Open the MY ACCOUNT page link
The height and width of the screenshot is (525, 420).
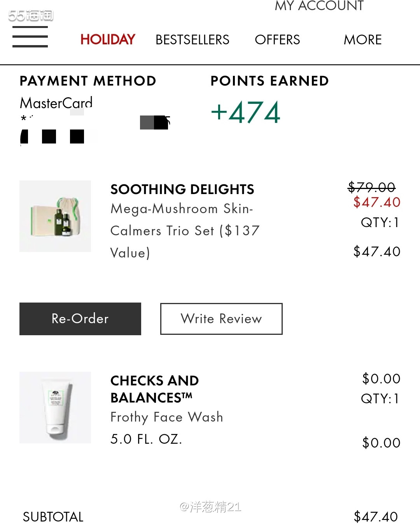[319, 6]
